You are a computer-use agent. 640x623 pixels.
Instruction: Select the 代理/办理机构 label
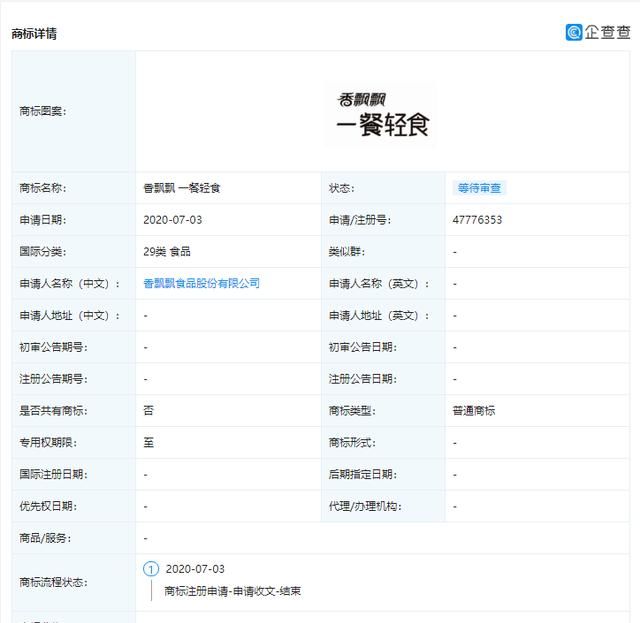(365, 506)
